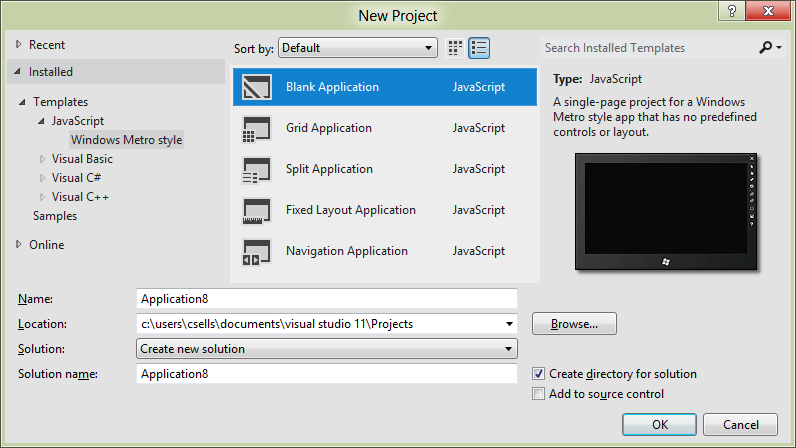Viewport: 796px width, 448px height.
Task: Expand the Online section
Action: click(x=19, y=244)
